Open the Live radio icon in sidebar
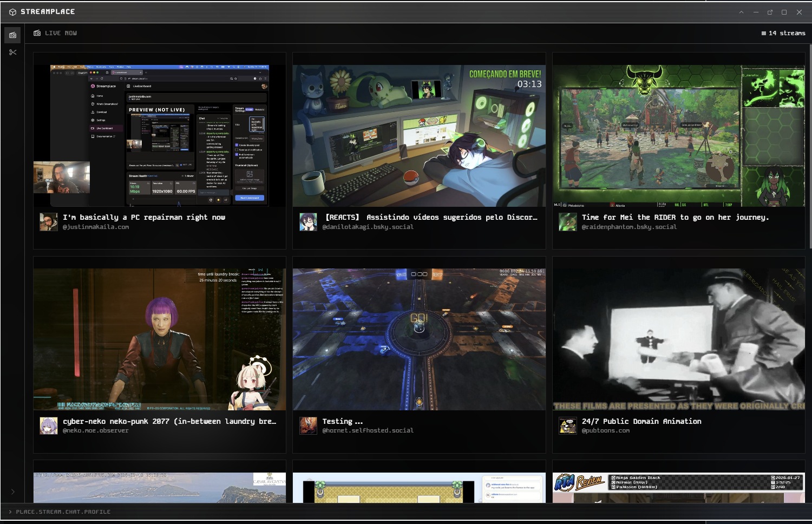The width and height of the screenshot is (812, 524). pyautogui.click(x=12, y=35)
